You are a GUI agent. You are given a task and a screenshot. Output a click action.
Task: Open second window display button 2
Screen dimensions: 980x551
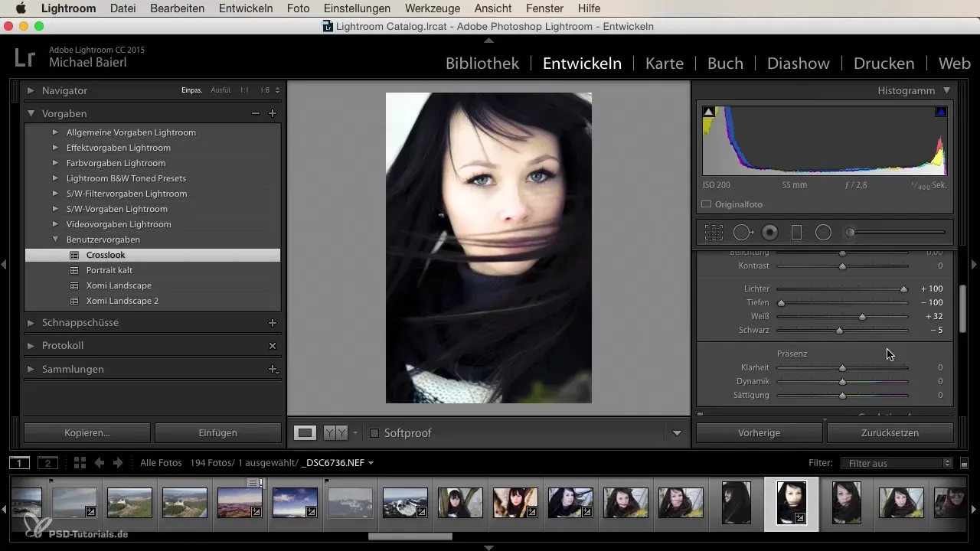coord(47,463)
